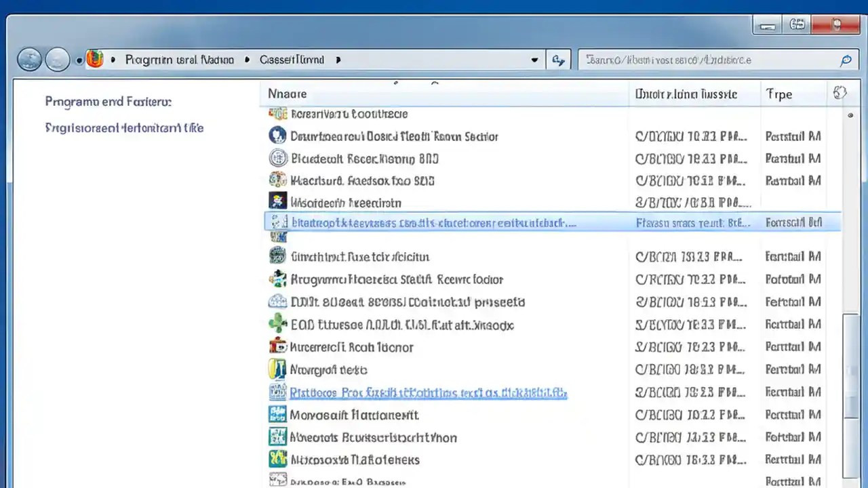Viewport: 868px width, 488px height.
Task: Click the Forward navigation button
Action: [x=58, y=59]
